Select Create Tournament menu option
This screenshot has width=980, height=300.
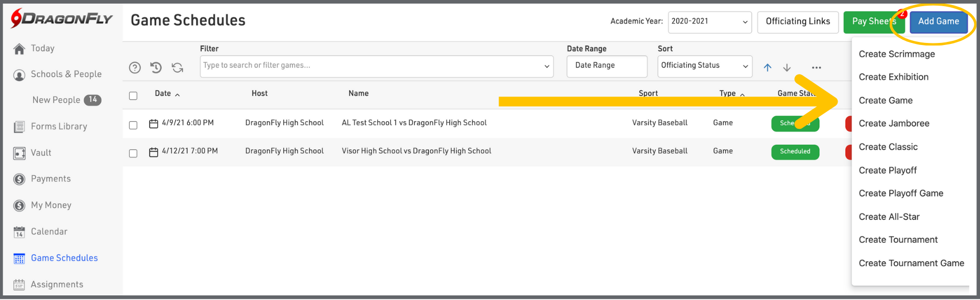pos(898,240)
